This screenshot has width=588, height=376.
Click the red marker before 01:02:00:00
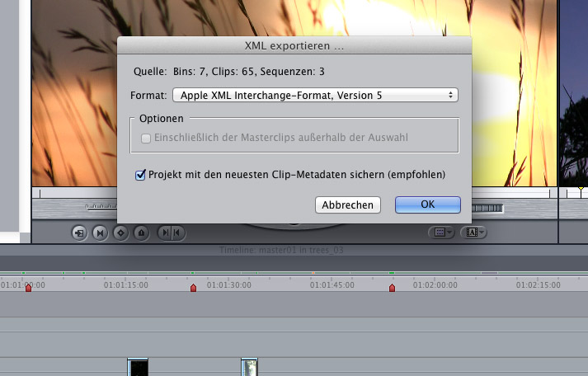click(x=393, y=288)
